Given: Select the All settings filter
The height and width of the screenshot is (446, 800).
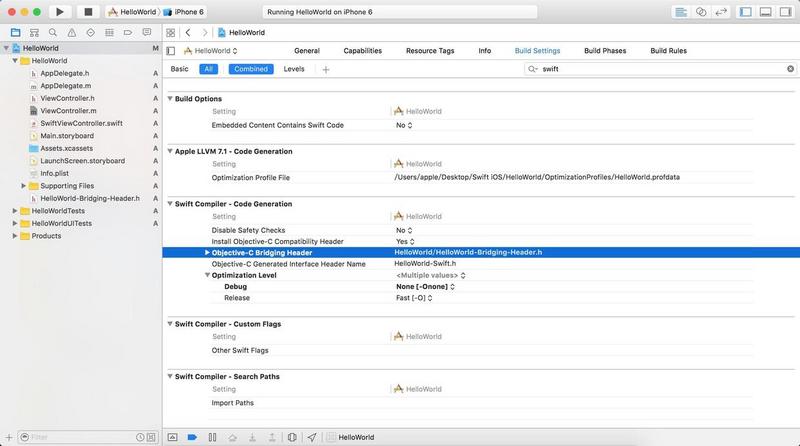Looking at the screenshot, I should [x=209, y=69].
